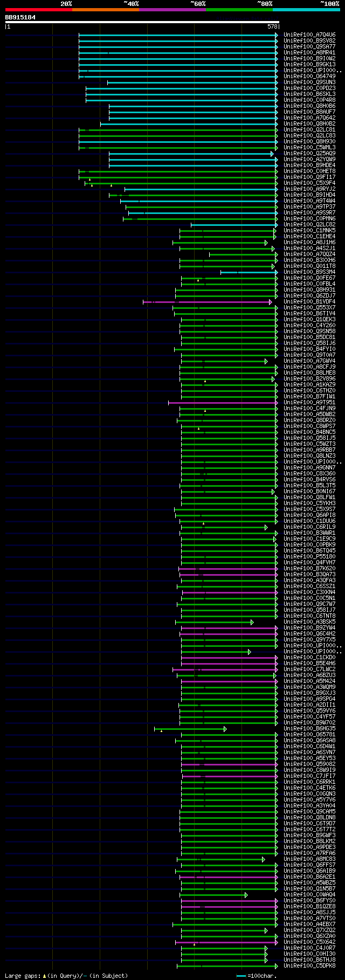This screenshot has height=980, width=345.
Task: Click hit label UniRef100_B9GK13
Action: tap(309, 64)
